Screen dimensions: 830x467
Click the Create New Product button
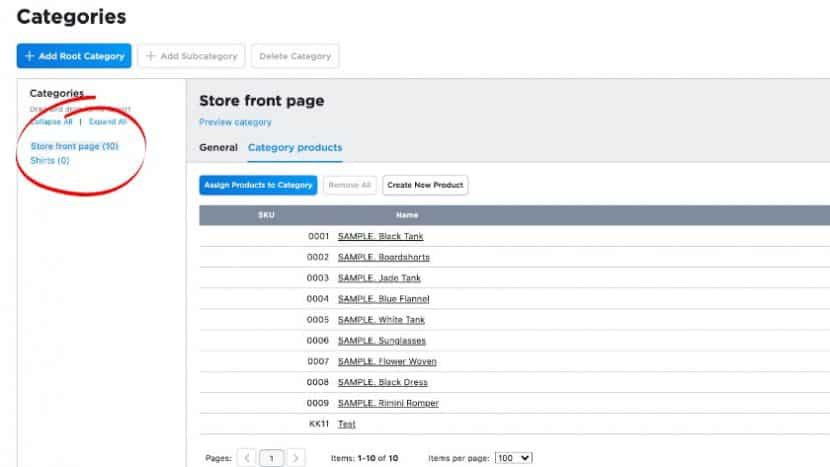pyautogui.click(x=425, y=185)
